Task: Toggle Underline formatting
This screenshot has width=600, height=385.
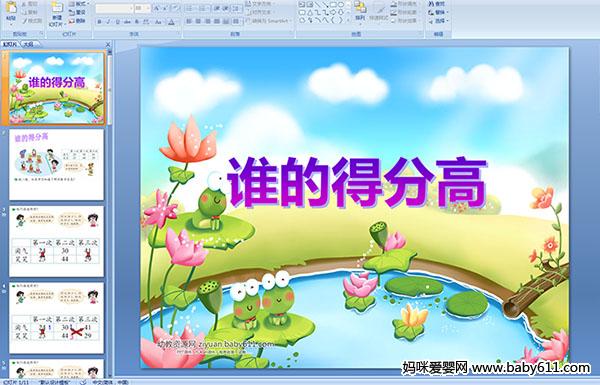Action: [x=117, y=22]
